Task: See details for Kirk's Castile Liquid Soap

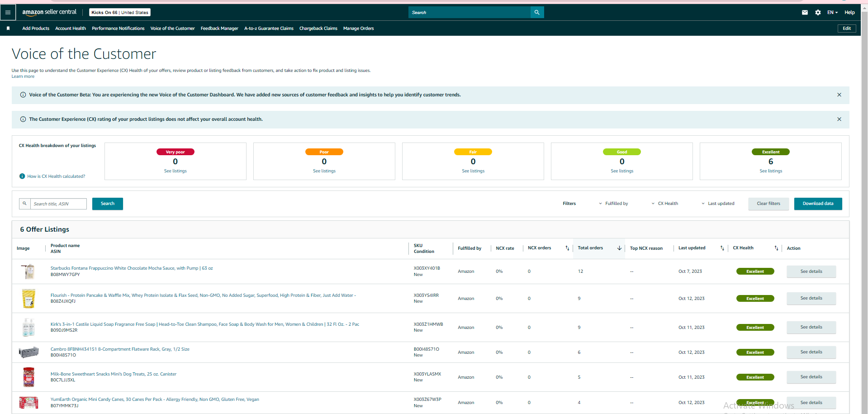Action: 811,327
